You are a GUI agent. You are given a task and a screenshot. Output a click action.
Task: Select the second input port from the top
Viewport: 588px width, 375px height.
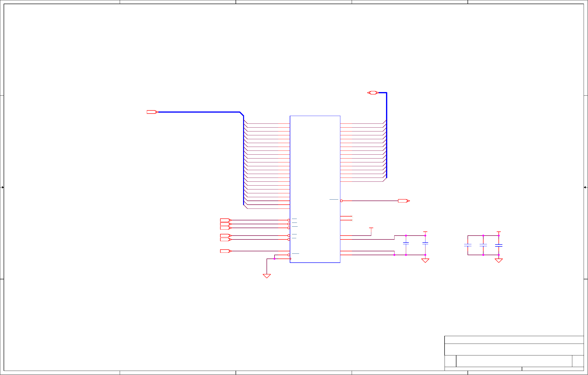point(226,224)
